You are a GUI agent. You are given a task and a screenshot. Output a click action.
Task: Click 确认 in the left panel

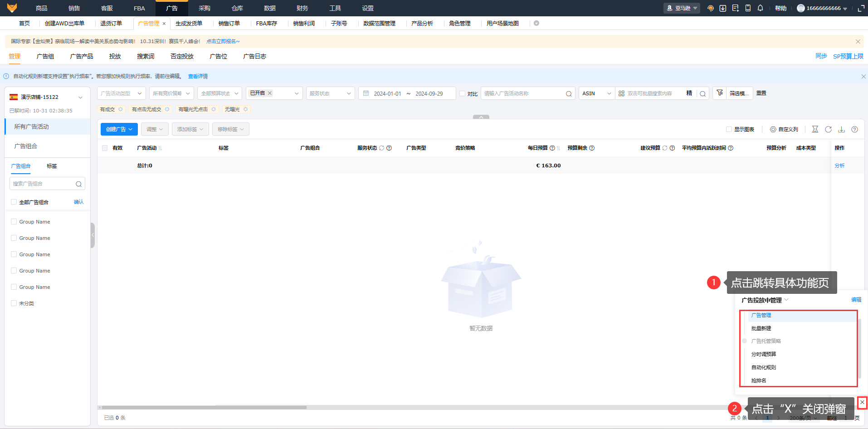click(79, 202)
